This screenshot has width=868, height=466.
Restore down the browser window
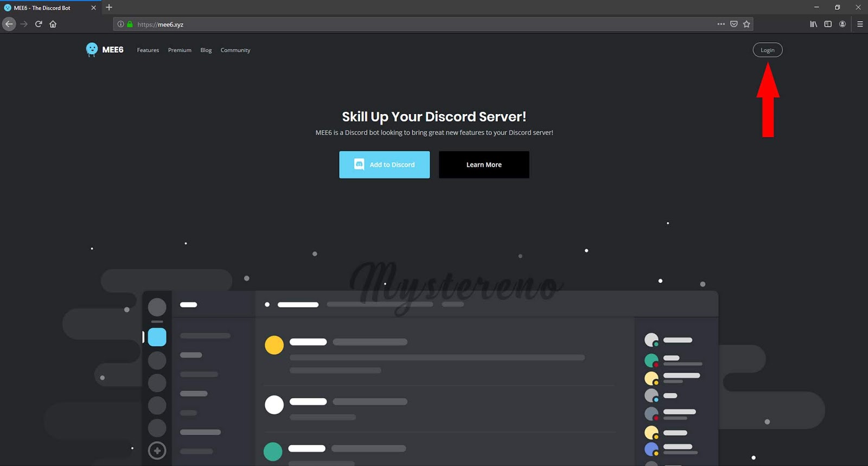[837, 8]
